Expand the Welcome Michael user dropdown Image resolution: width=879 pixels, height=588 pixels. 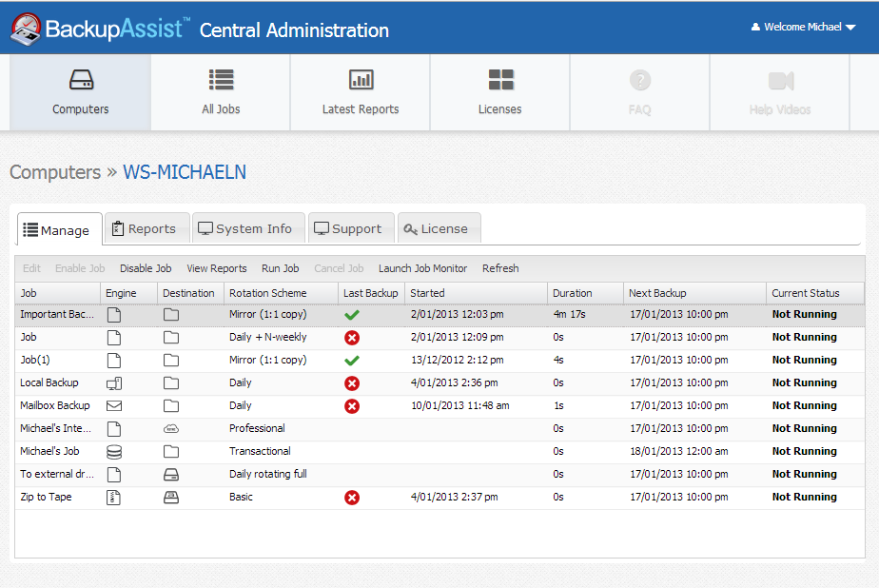[x=850, y=27]
